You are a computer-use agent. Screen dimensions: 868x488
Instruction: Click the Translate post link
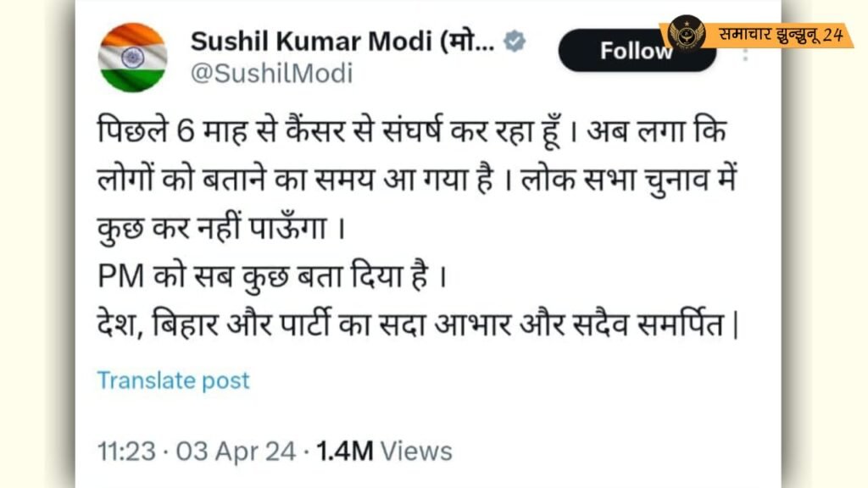coord(173,380)
